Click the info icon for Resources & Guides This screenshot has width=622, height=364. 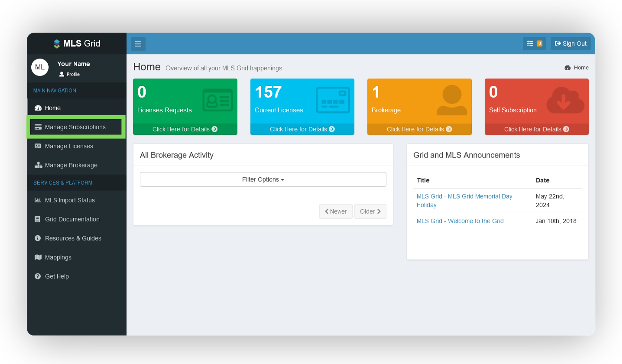37,238
